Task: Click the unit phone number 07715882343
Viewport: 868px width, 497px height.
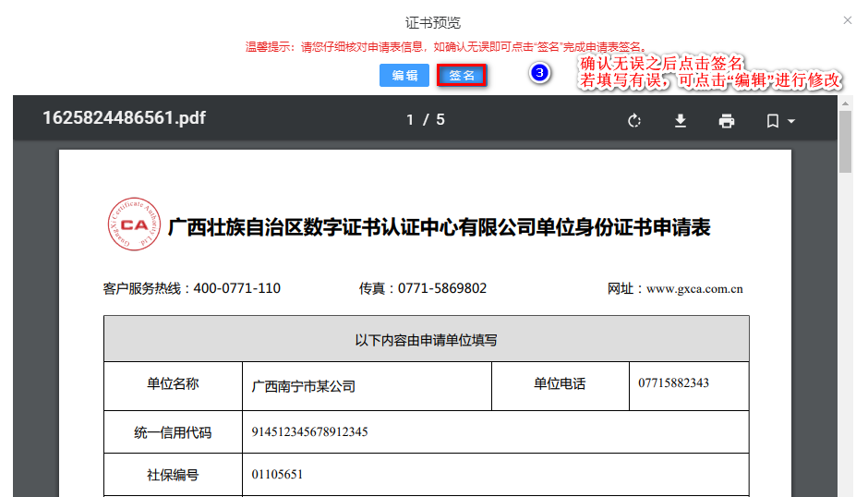Action: tap(673, 382)
